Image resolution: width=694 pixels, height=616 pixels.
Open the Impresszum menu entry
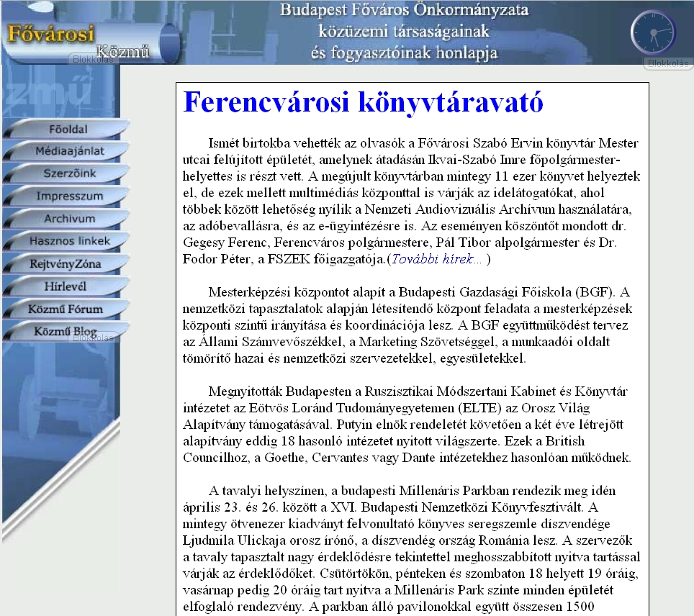66,196
